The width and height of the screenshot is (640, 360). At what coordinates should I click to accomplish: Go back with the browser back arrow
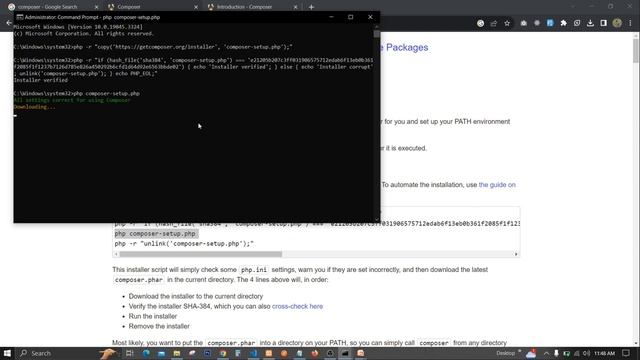[8, 23]
